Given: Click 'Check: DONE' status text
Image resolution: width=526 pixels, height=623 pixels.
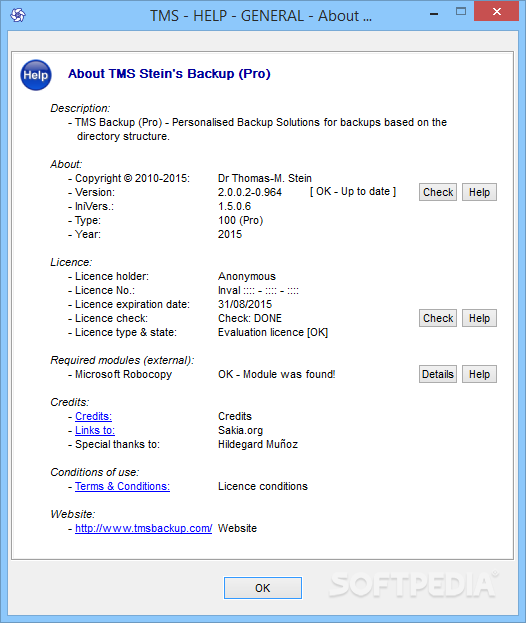Looking at the screenshot, I should [x=250, y=318].
